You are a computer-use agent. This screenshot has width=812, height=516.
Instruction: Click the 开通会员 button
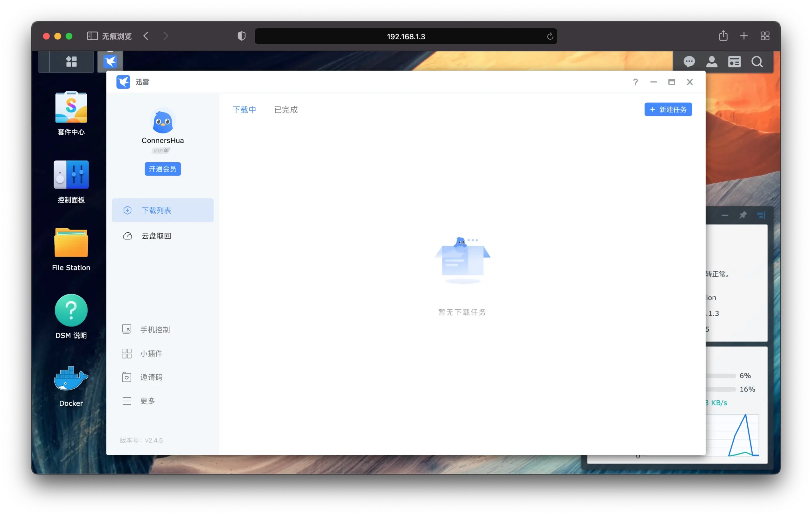(162, 169)
